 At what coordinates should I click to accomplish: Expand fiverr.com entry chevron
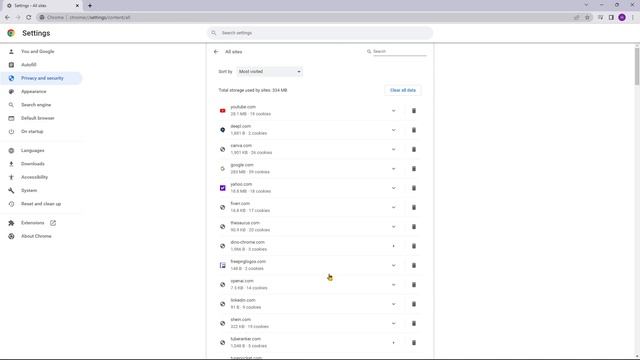(x=393, y=207)
